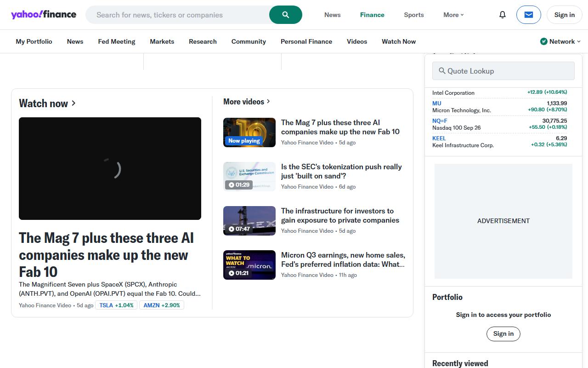
Task: Focus the news and ticker search field
Action: pyautogui.click(x=177, y=15)
